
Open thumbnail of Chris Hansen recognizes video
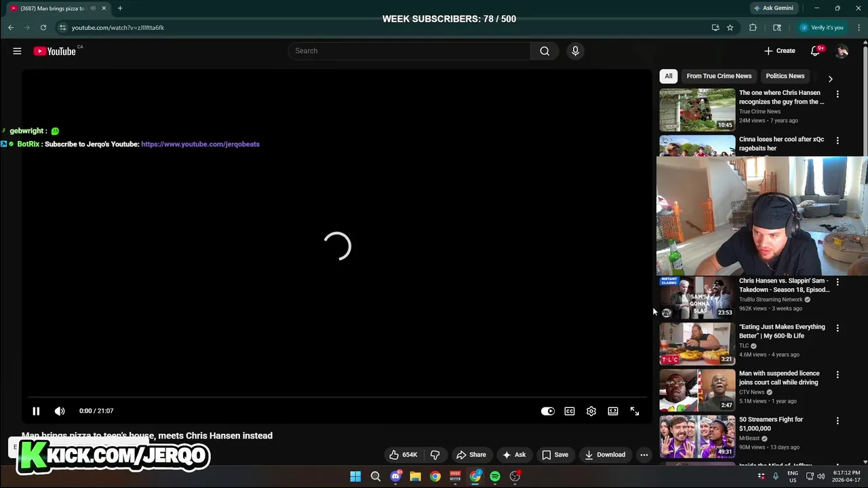coord(697,110)
